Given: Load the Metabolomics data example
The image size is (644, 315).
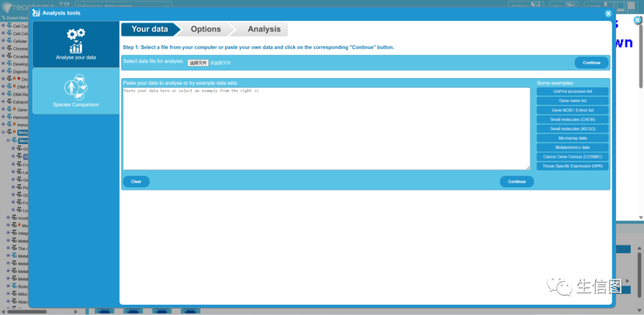Looking at the screenshot, I should click(572, 148).
